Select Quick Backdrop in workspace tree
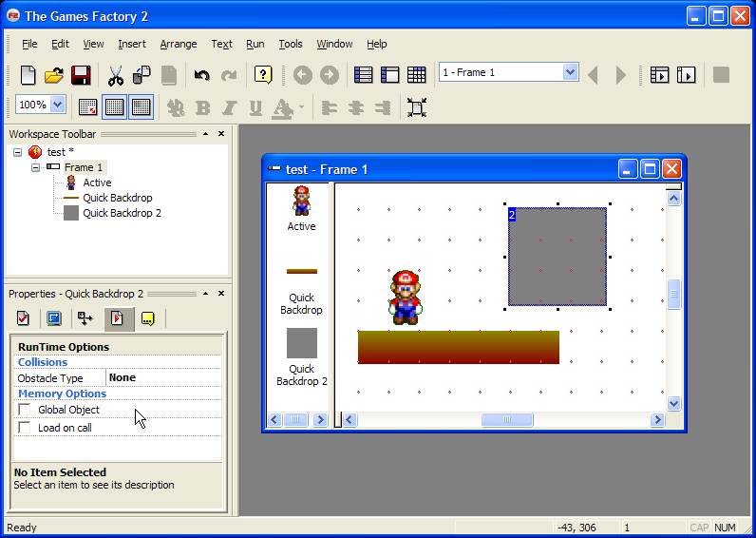The image size is (756, 538). point(117,198)
